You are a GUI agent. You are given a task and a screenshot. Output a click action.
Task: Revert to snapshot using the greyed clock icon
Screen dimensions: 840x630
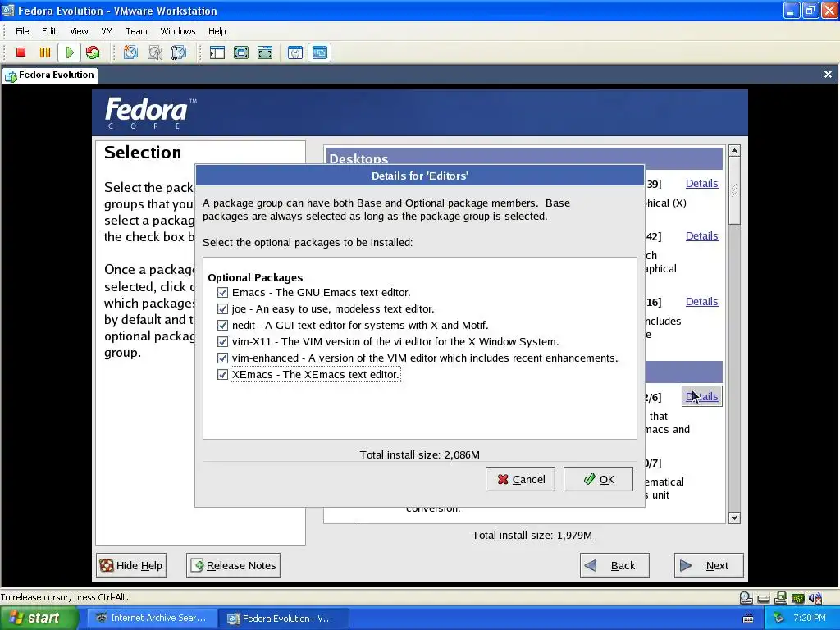[155, 52]
